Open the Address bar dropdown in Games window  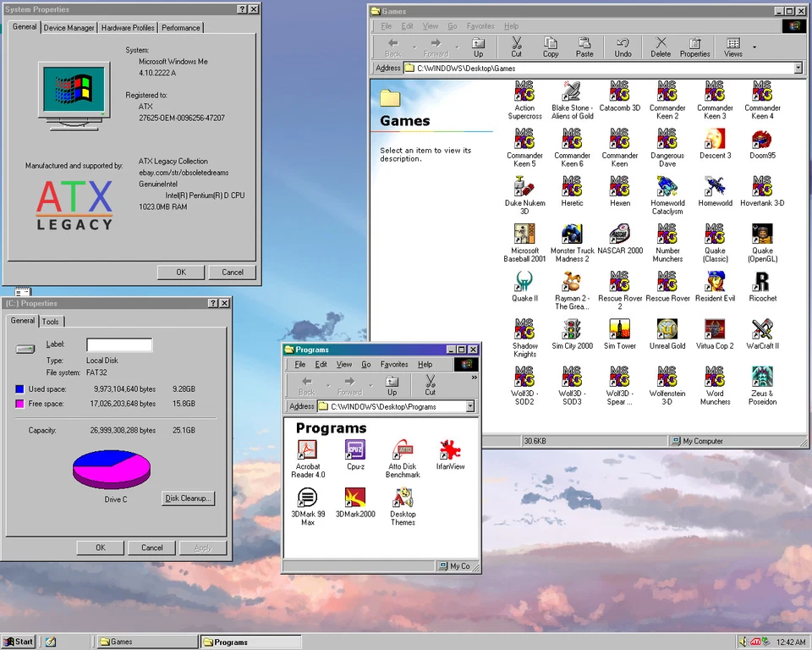click(x=797, y=68)
